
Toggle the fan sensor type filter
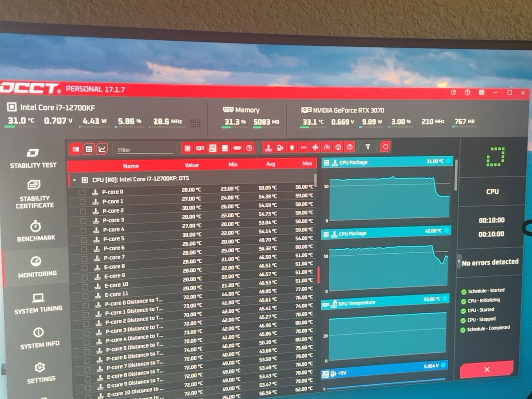click(x=315, y=148)
